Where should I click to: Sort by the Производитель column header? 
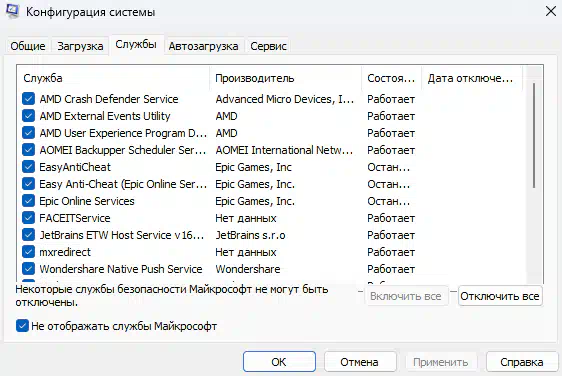286,78
